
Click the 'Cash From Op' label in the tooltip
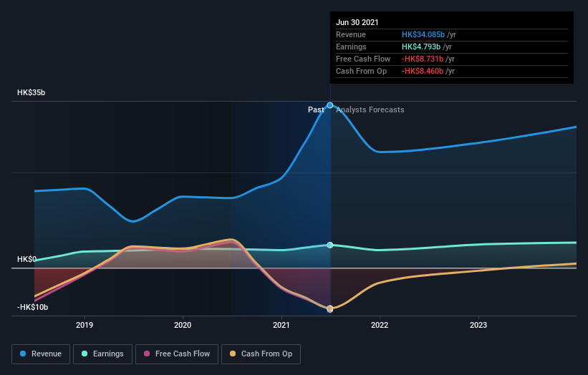pyautogui.click(x=361, y=71)
